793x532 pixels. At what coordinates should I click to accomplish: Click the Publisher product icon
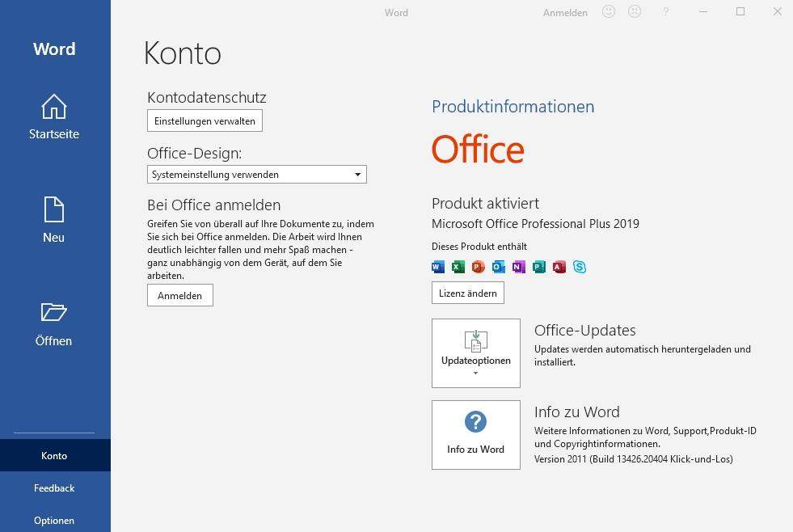pos(539,266)
